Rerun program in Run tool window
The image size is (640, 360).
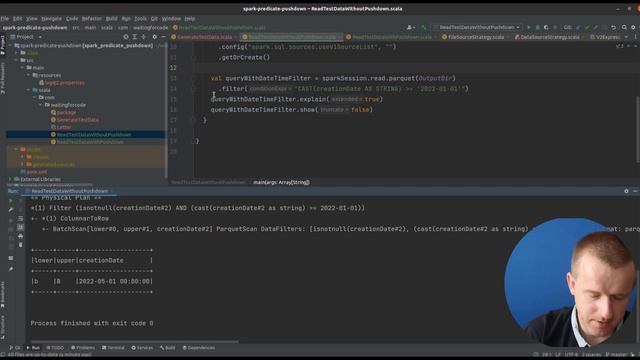pos(11,200)
